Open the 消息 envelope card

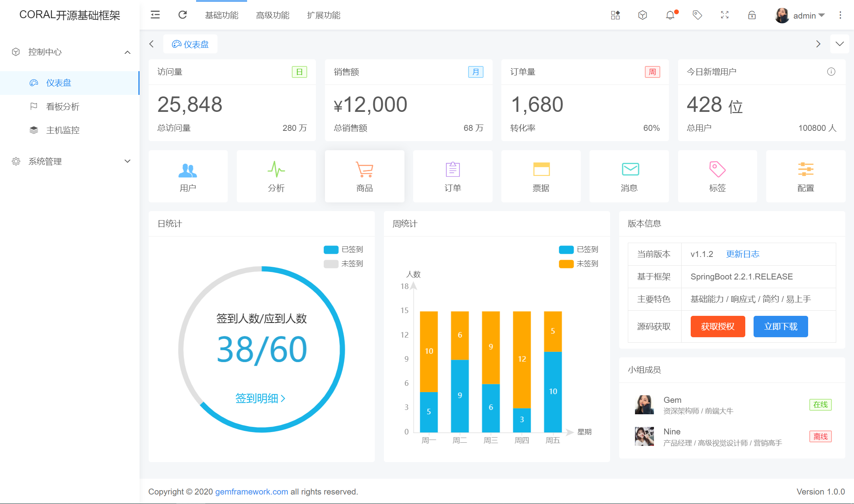pos(629,176)
